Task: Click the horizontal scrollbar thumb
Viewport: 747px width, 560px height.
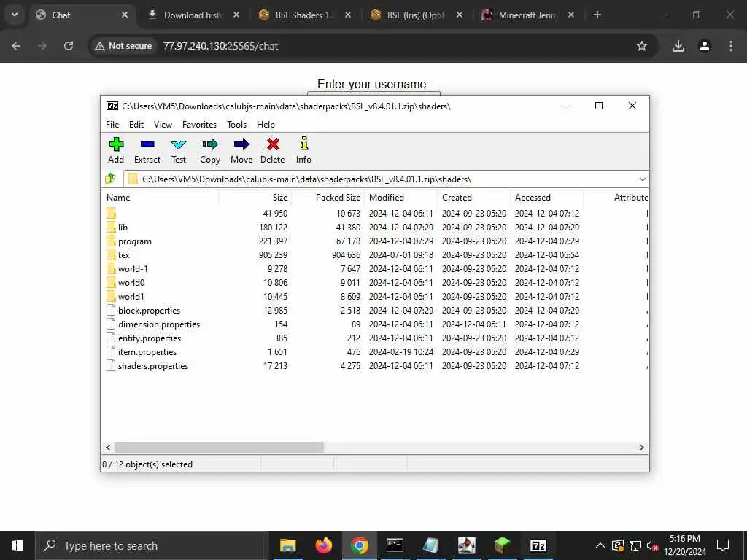Action: click(219, 447)
